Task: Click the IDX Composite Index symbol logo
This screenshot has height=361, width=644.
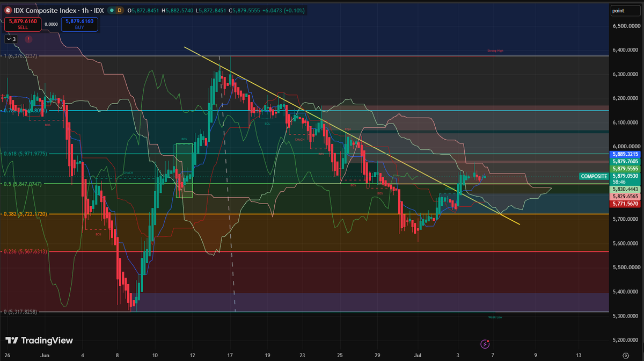Action: coord(9,10)
